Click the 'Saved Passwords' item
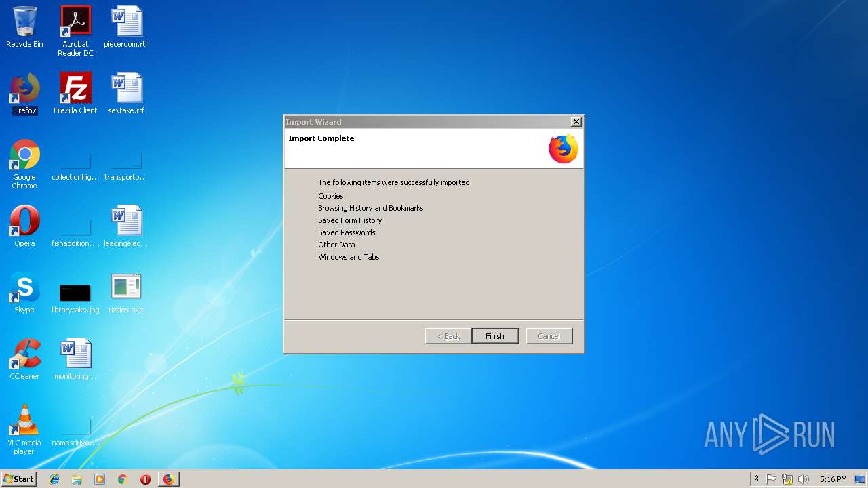868x488 pixels. pyautogui.click(x=347, y=232)
